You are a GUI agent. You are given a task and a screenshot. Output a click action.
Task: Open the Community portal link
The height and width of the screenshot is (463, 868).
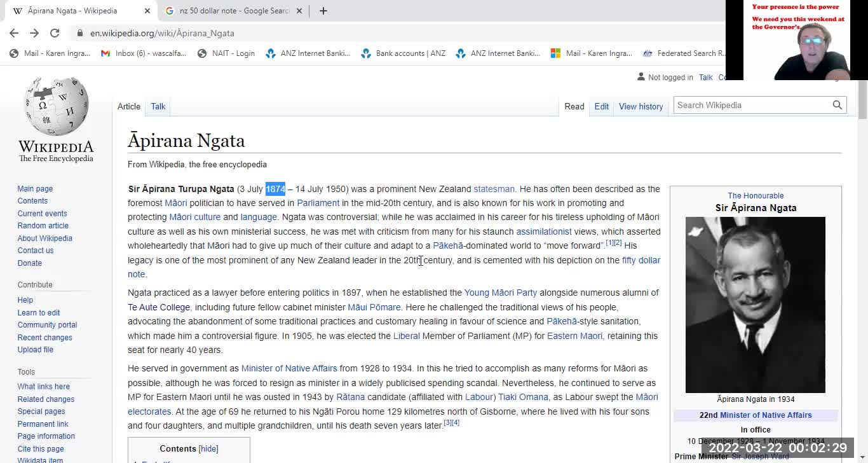47,325
